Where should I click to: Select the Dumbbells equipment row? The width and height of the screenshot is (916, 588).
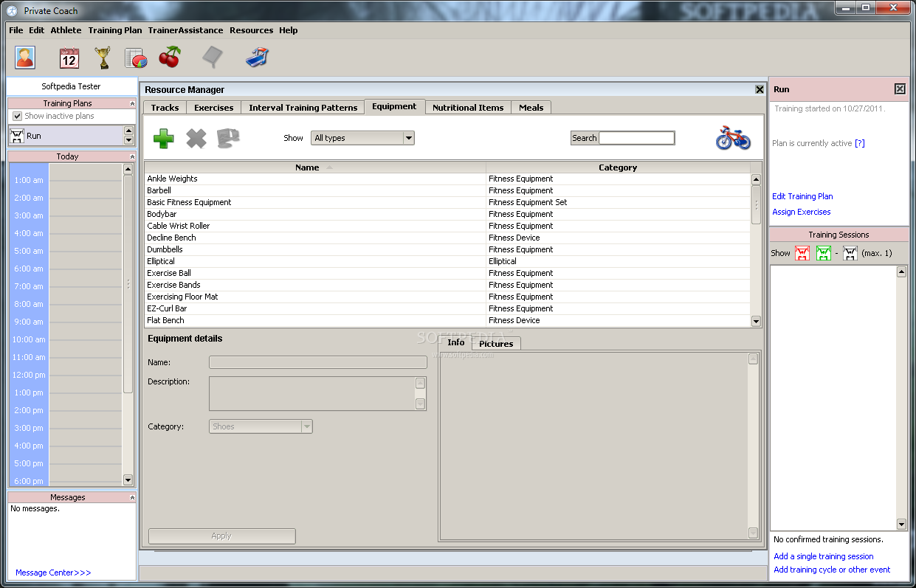click(447, 249)
